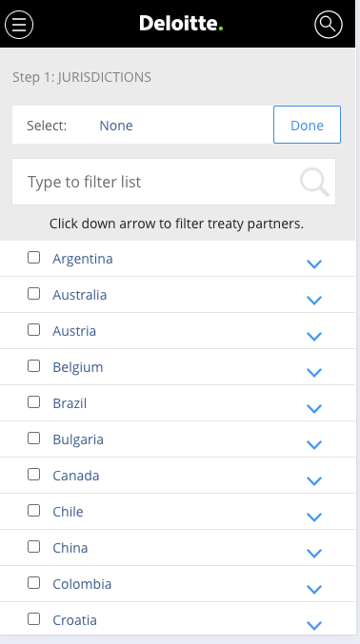Expand Bulgaria treaty partners chevron
The height and width of the screenshot is (644, 360).
point(314,445)
